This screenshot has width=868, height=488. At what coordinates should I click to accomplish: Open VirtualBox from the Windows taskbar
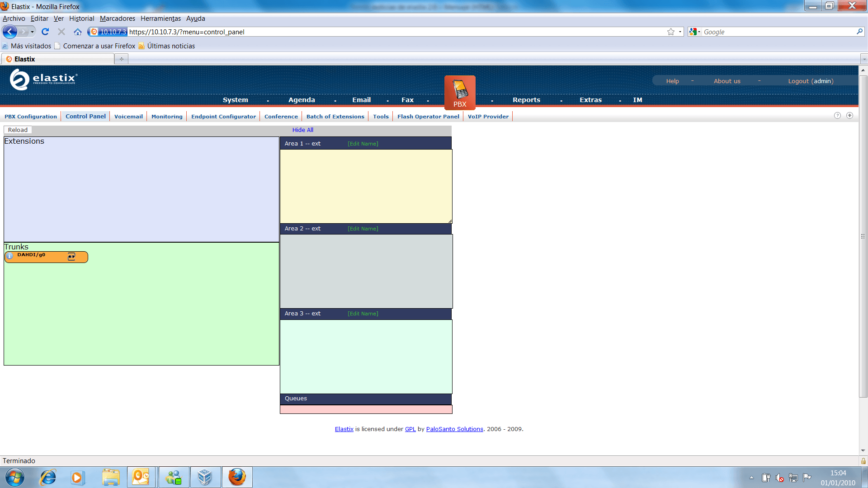pos(205,477)
